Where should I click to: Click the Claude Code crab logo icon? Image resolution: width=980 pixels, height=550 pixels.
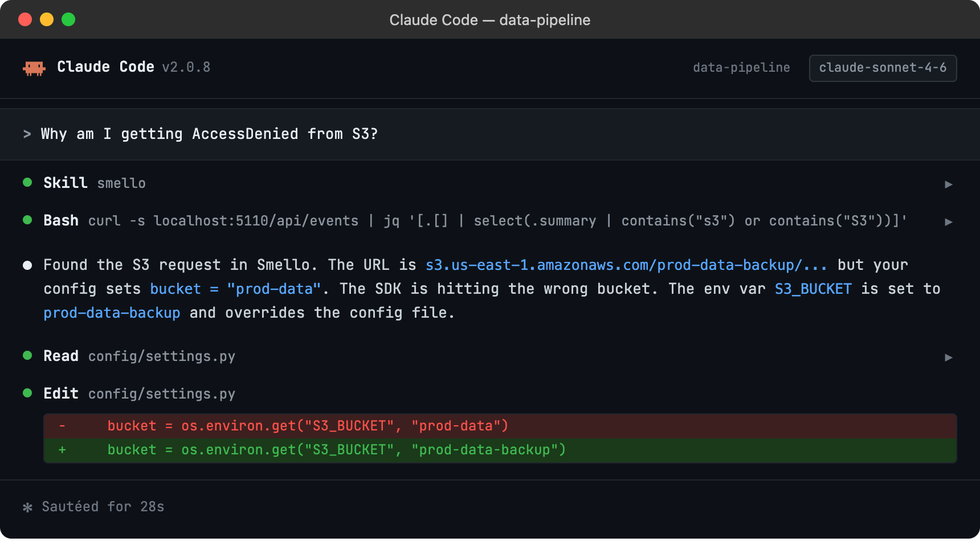tap(34, 68)
